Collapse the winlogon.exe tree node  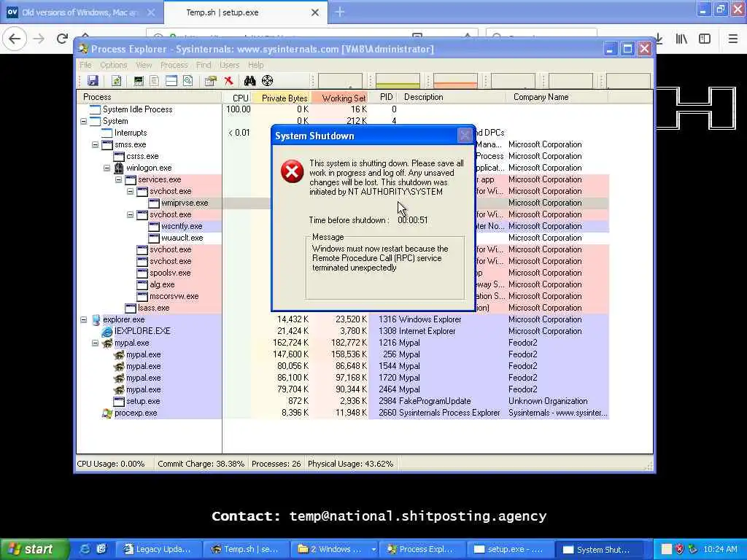click(107, 168)
